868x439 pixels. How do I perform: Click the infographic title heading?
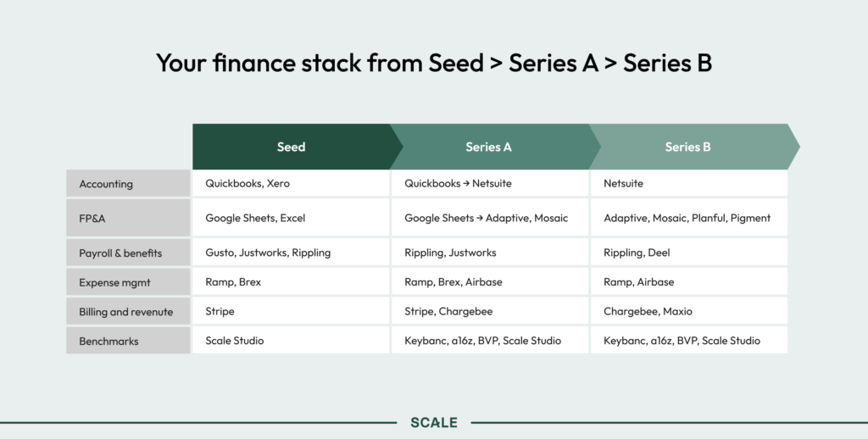pos(433,63)
